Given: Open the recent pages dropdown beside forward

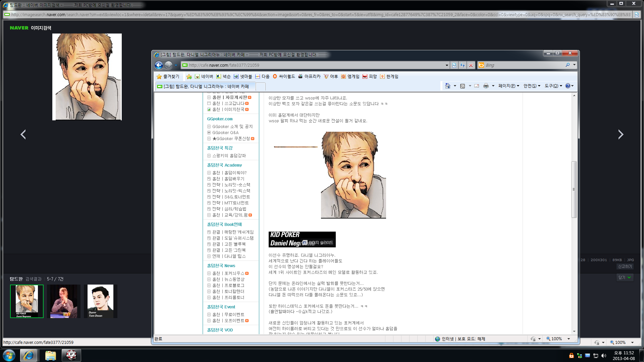Looking at the screenshot, I should [176, 65].
